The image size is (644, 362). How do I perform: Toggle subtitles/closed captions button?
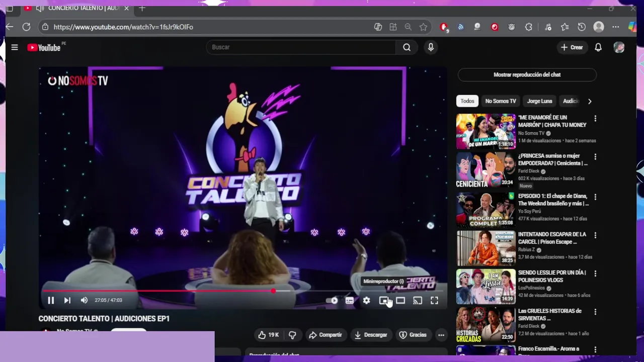click(x=350, y=301)
